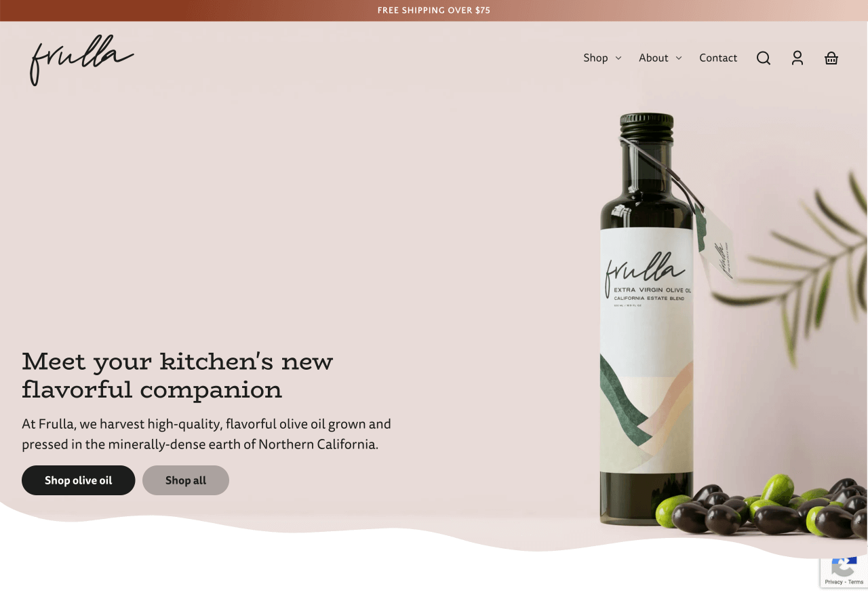The image size is (868, 597).
Task: Open the account profile icon
Action: (797, 58)
